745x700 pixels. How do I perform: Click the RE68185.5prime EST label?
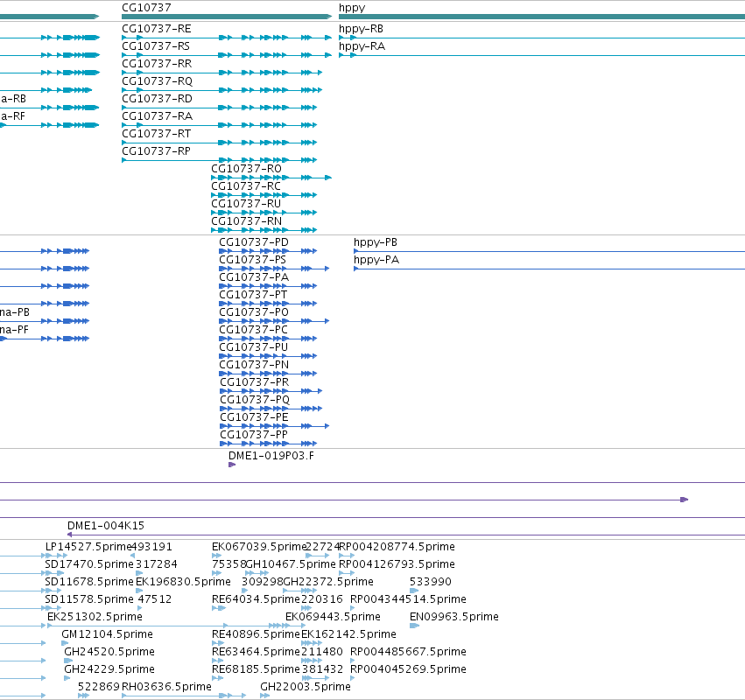(257, 669)
